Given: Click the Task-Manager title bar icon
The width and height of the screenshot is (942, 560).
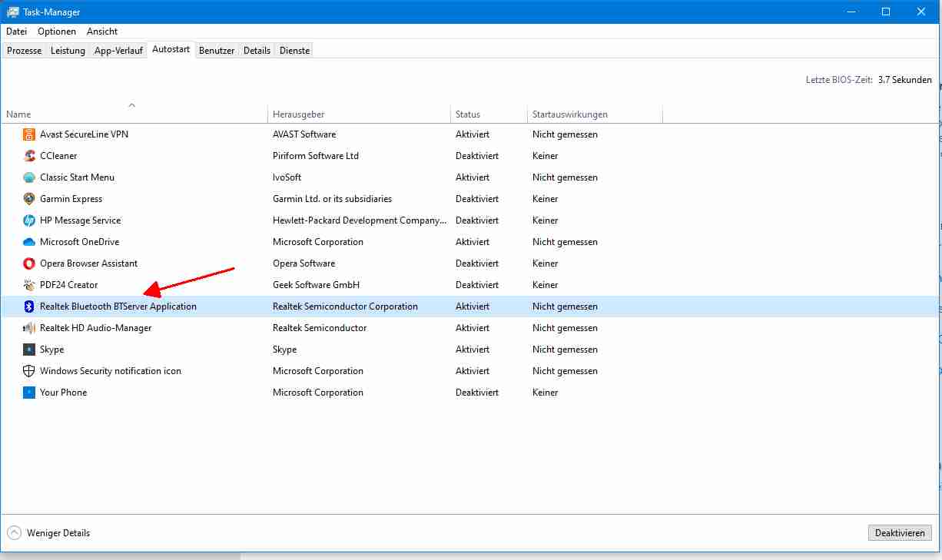Looking at the screenshot, I should (13, 12).
